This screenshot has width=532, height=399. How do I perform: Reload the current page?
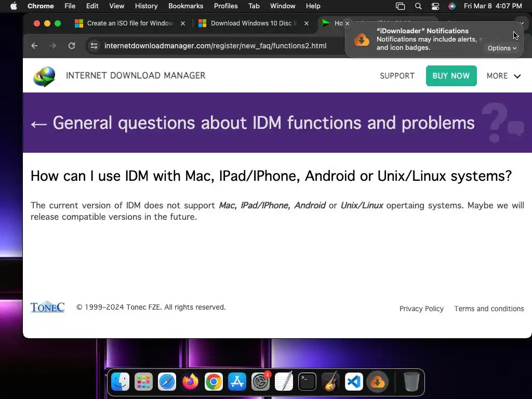72,46
